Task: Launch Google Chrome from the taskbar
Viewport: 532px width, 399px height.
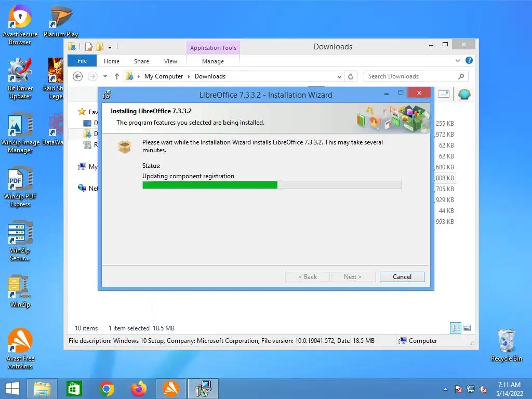Action: 107,389
